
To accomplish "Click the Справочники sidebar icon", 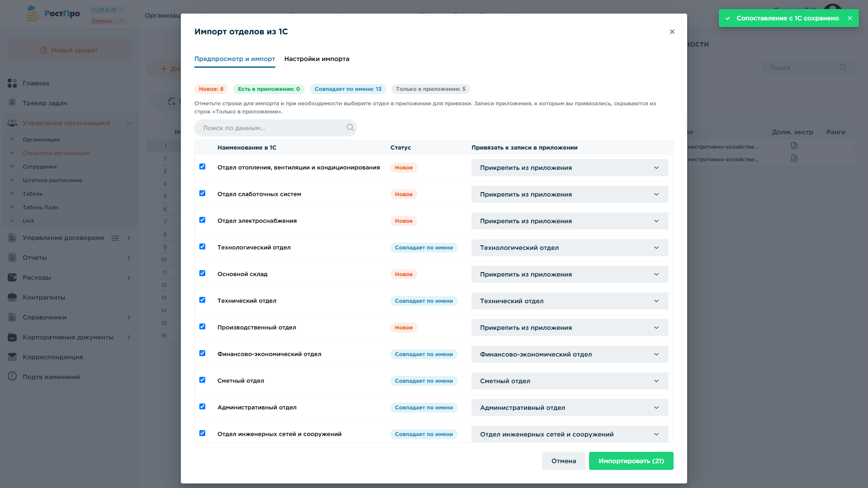I will [x=12, y=317].
